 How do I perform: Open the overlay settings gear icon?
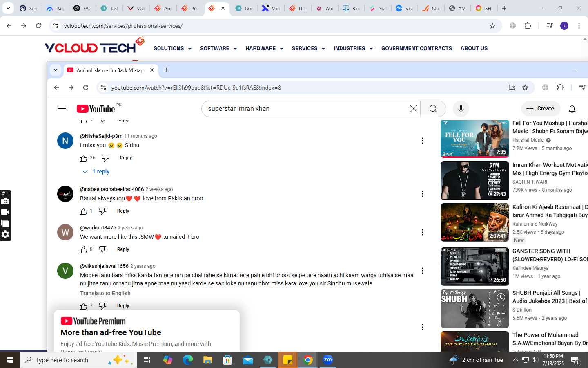coord(5,234)
